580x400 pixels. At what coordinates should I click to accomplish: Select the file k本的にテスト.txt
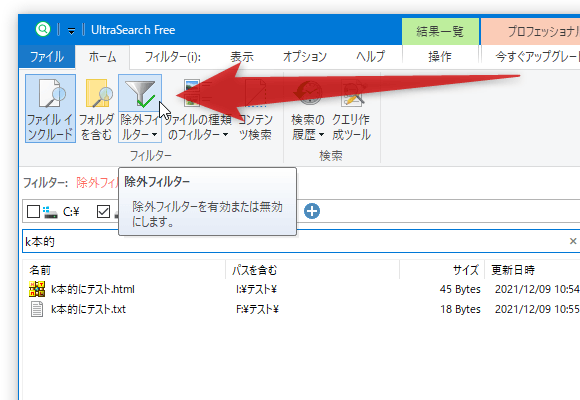point(88,309)
